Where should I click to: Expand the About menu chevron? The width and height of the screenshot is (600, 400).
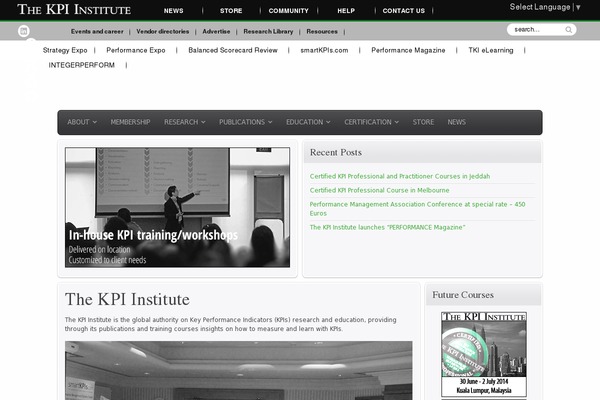pos(95,122)
